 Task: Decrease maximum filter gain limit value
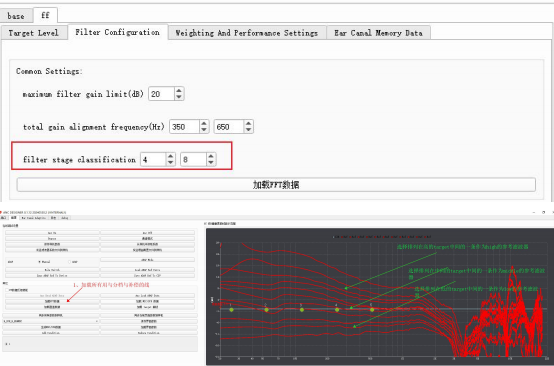[179, 97]
